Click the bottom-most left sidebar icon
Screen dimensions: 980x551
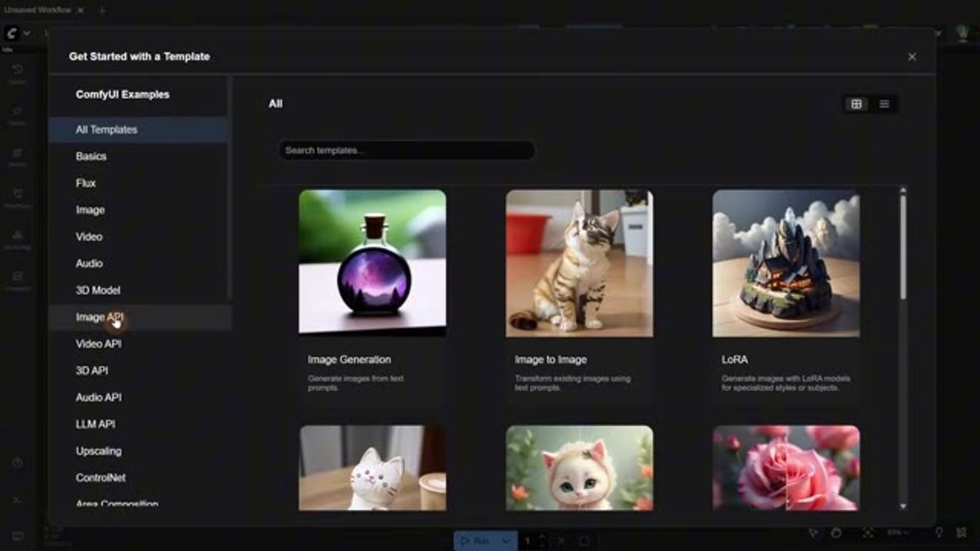click(17, 536)
